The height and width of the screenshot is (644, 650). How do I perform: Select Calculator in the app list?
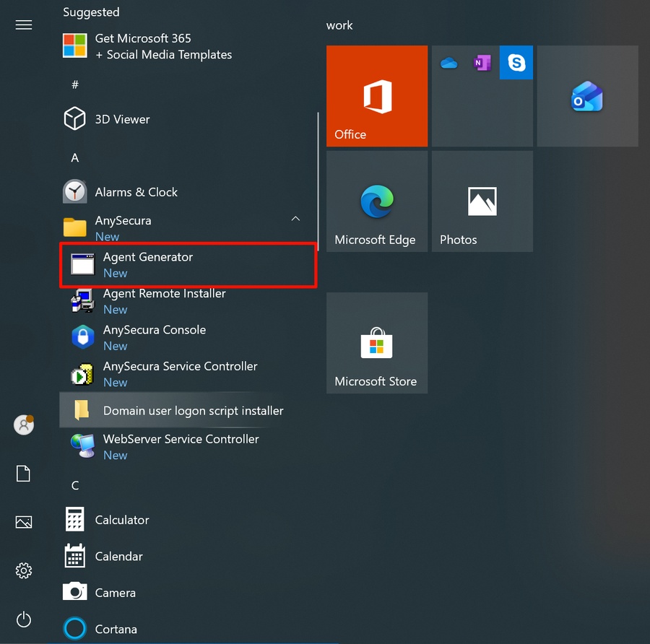(122, 520)
